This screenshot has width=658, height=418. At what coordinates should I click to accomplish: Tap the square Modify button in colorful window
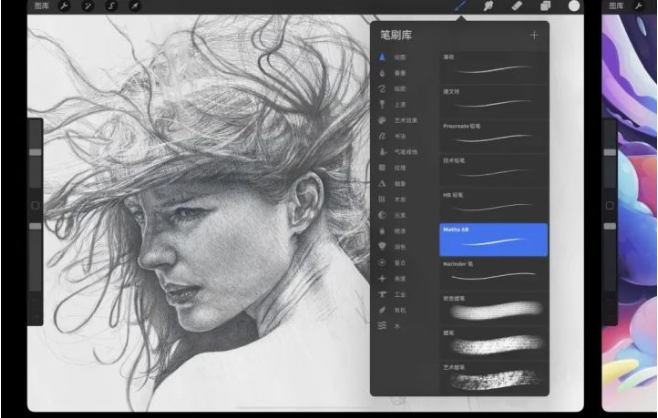tap(610, 205)
